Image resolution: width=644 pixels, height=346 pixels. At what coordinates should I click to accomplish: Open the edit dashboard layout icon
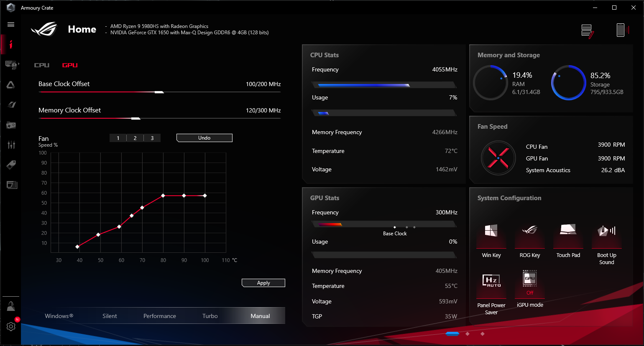click(x=588, y=31)
